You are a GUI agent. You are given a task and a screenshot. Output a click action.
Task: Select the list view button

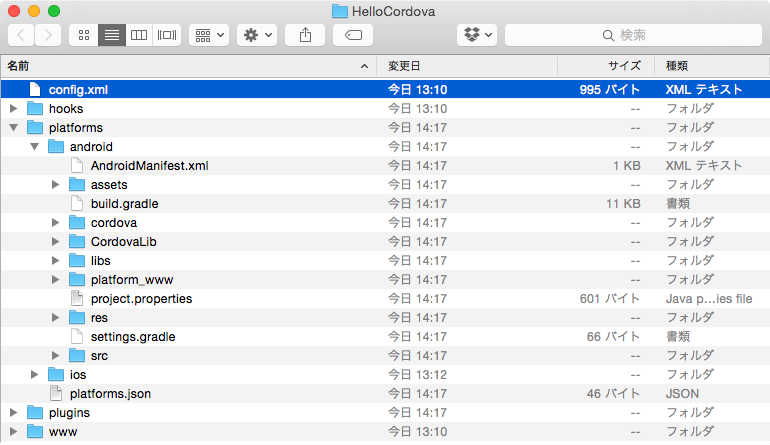tap(111, 35)
